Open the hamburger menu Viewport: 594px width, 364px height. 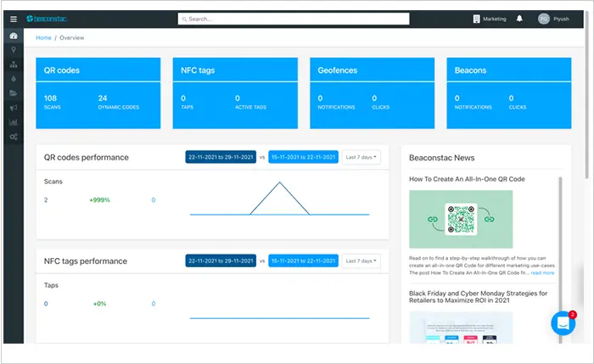(14, 19)
